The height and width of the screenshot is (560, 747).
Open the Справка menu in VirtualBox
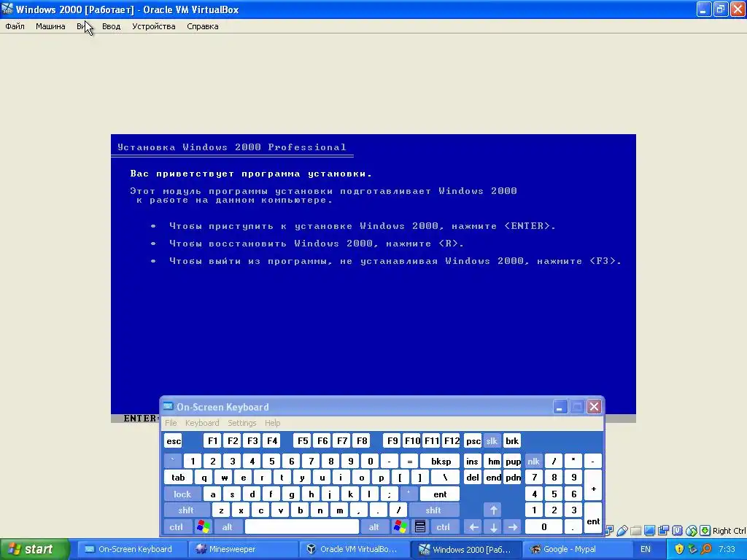coord(203,26)
